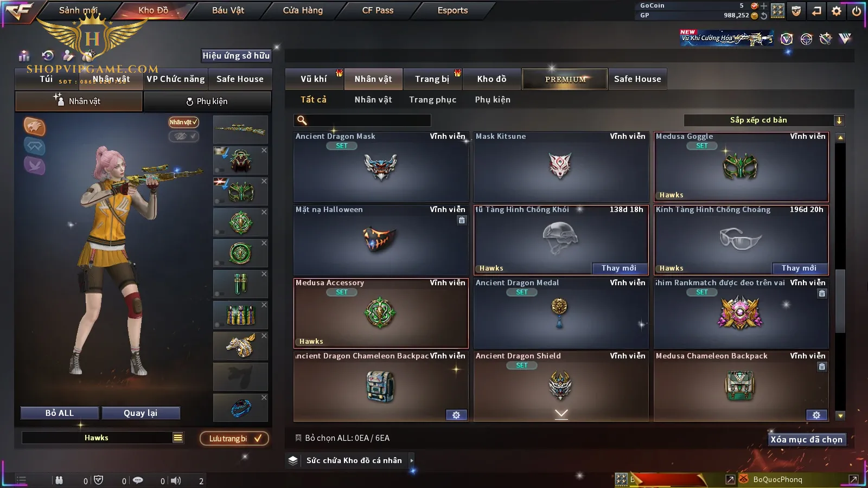
Task: Switch to the PREMIUM tab
Action: click(x=565, y=79)
